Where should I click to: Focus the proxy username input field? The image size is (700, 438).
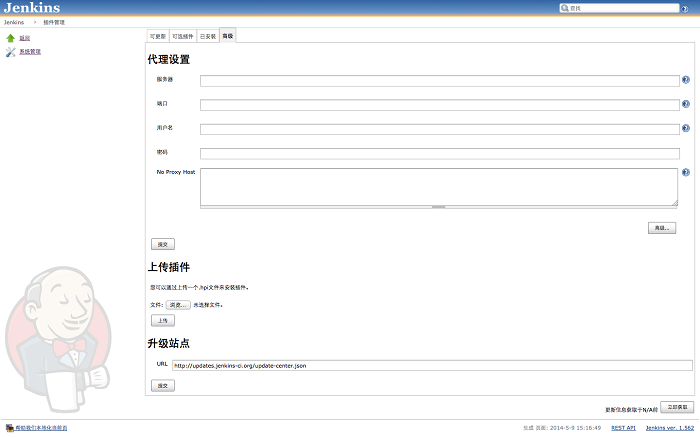click(440, 129)
